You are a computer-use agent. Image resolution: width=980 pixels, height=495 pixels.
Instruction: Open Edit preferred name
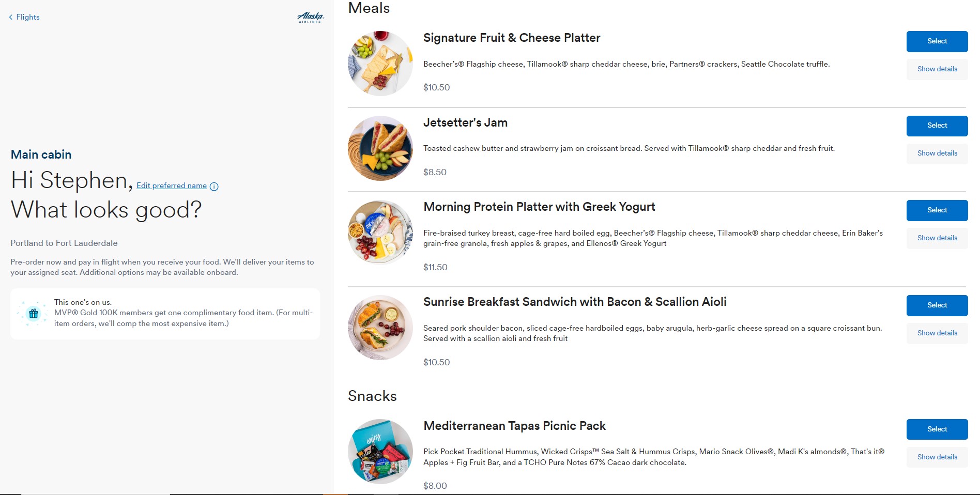[x=171, y=185]
